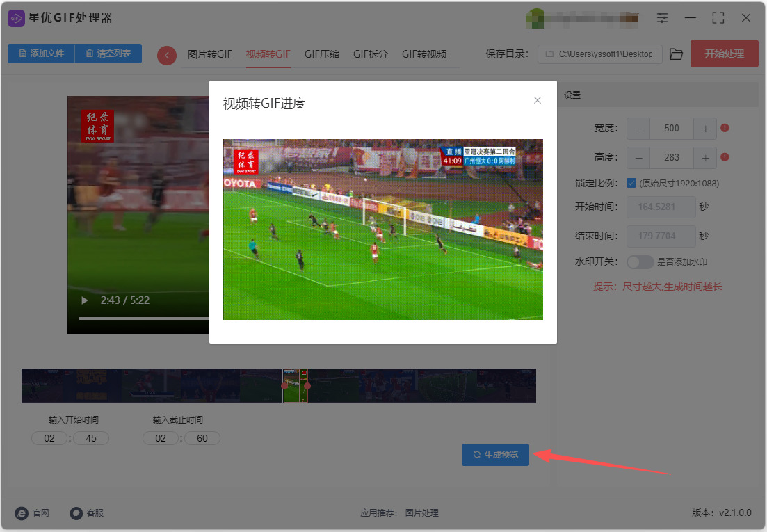The height and width of the screenshot is (532, 767).
Task: Switch to the 图片转GIF tab
Action: click(x=210, y=54)
